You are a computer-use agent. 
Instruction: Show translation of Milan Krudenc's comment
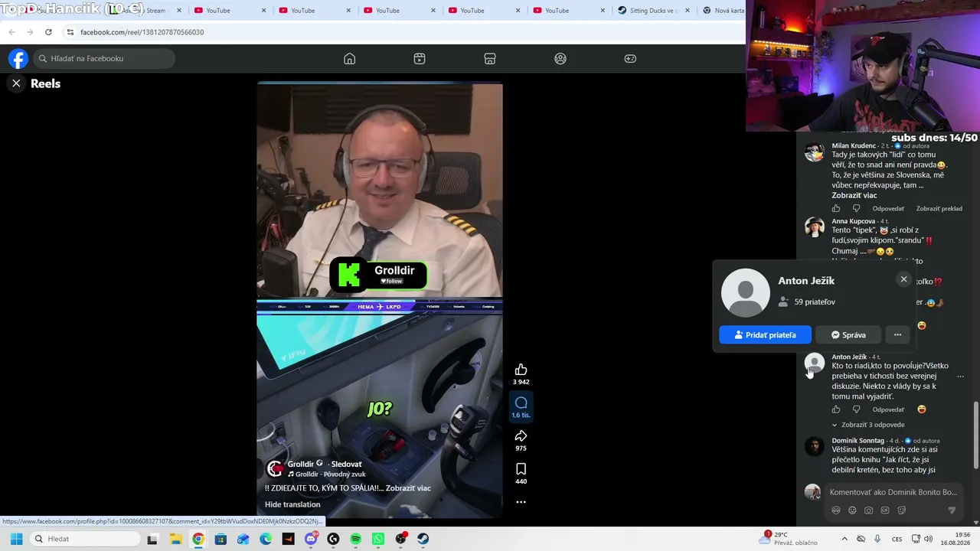(x=939, y=208)
